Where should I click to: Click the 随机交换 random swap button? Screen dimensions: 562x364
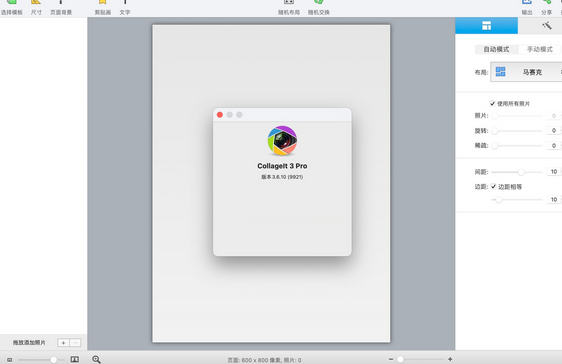(x=319, y=8)
